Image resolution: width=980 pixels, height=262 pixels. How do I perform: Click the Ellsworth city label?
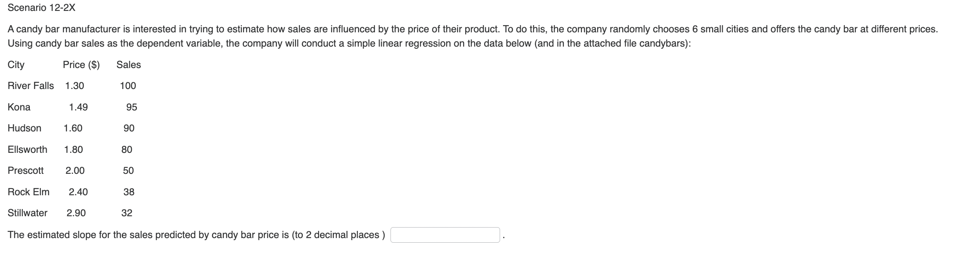[27, 149]
